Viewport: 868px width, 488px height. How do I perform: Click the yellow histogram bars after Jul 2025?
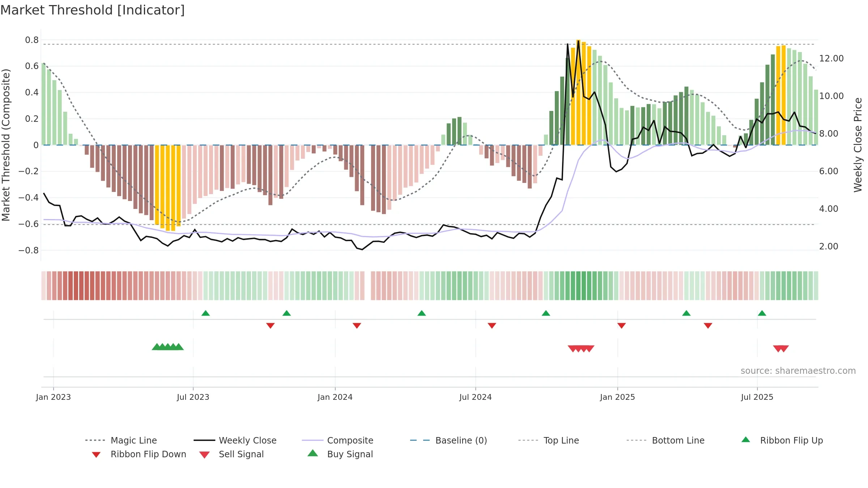tap(781, 95)
